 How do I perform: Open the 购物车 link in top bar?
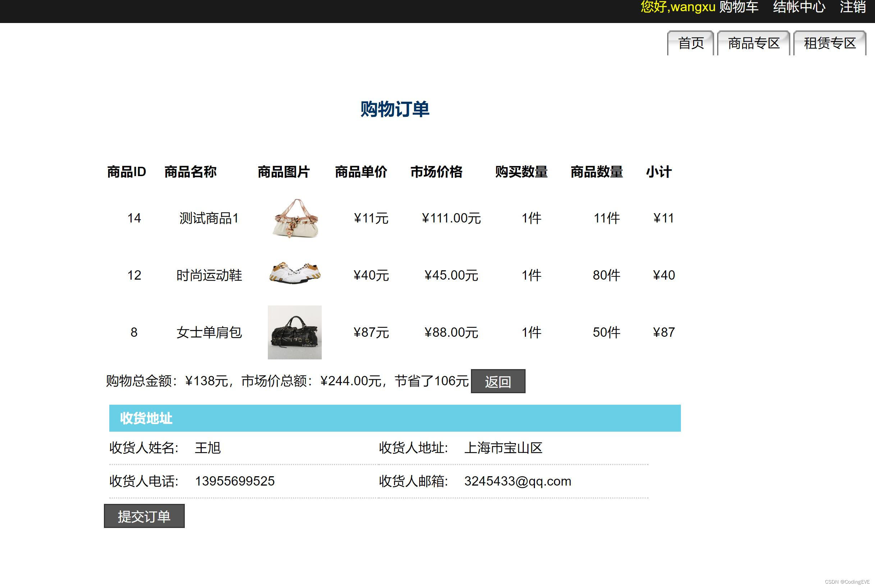[x=738, y=7]
